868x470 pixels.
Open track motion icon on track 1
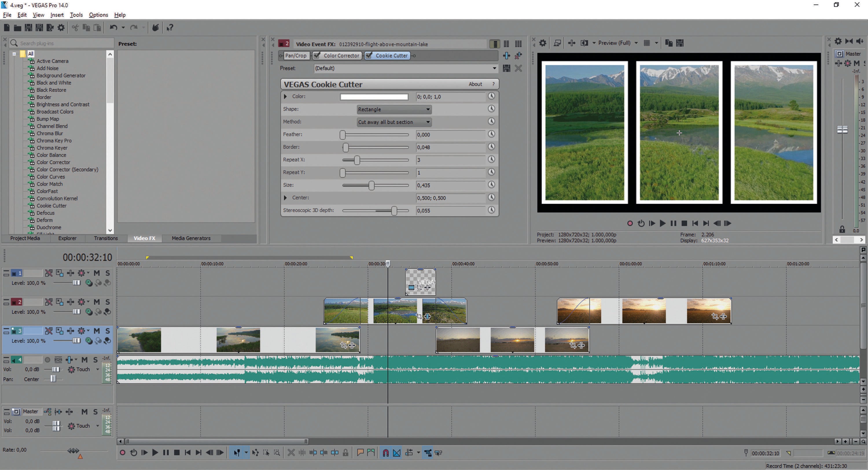point(59,273)
